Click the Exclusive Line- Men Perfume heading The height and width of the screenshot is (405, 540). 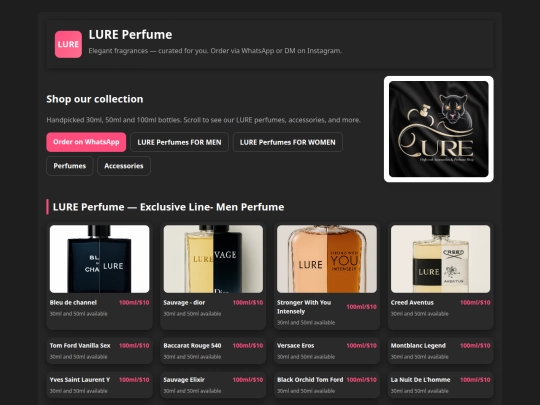(168, 207)
